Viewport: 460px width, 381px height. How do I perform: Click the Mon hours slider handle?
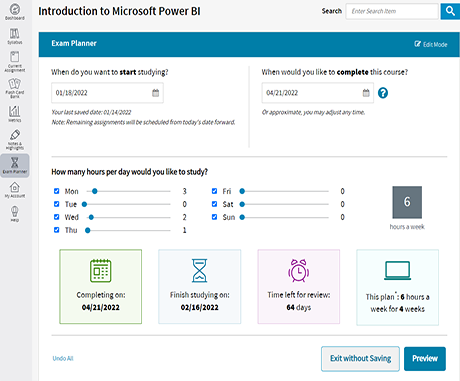point(95,191)
